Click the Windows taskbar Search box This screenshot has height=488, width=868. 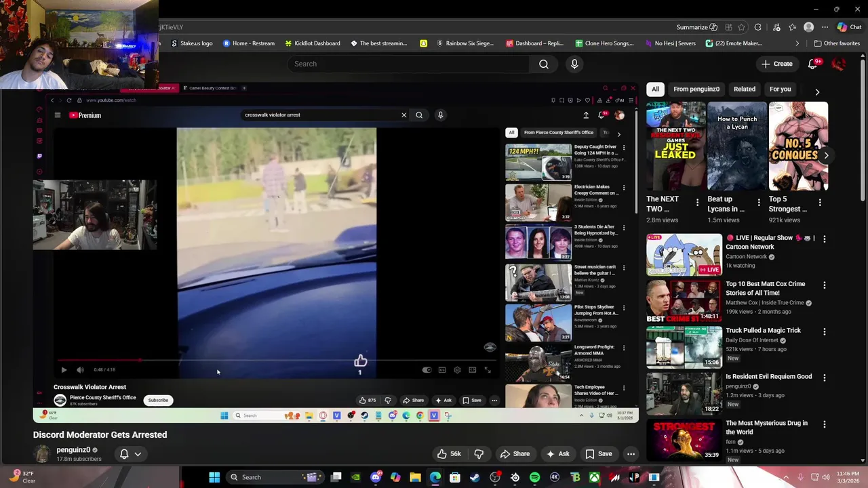point(276,477)
